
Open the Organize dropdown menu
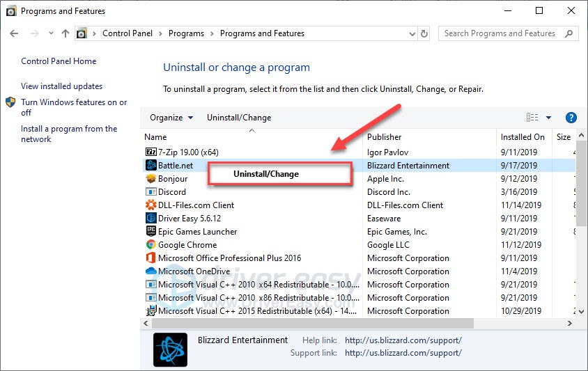171,118
